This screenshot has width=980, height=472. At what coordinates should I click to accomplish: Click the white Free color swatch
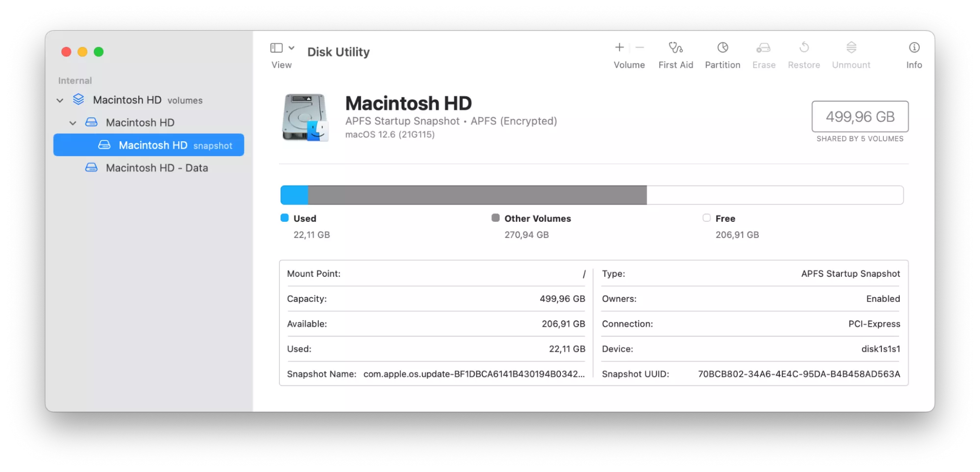(x=706, y=218)
